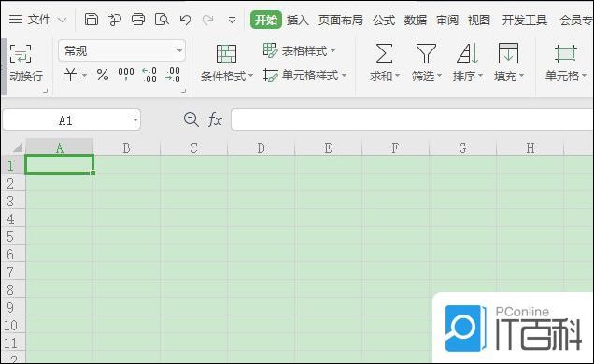Click the Save icon in the quick toolbar
The image size is (594, 364).
click(92, 19)
